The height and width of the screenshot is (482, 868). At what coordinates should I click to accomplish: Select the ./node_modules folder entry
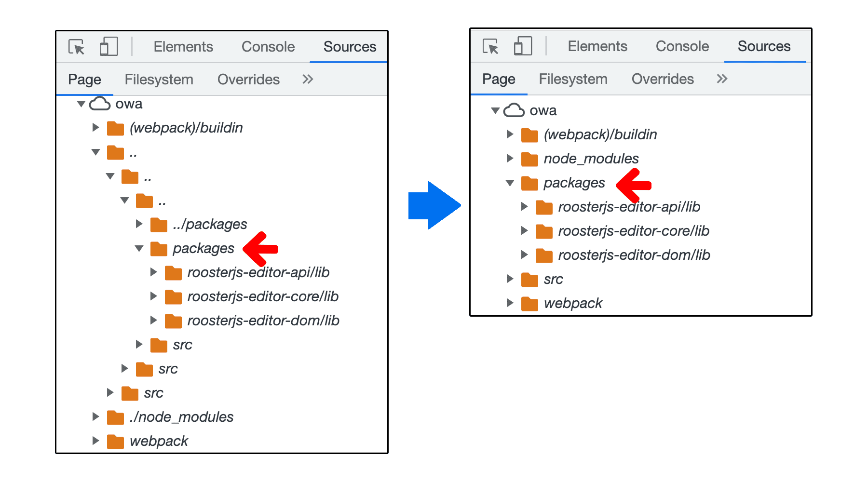[x=181, y=416]
